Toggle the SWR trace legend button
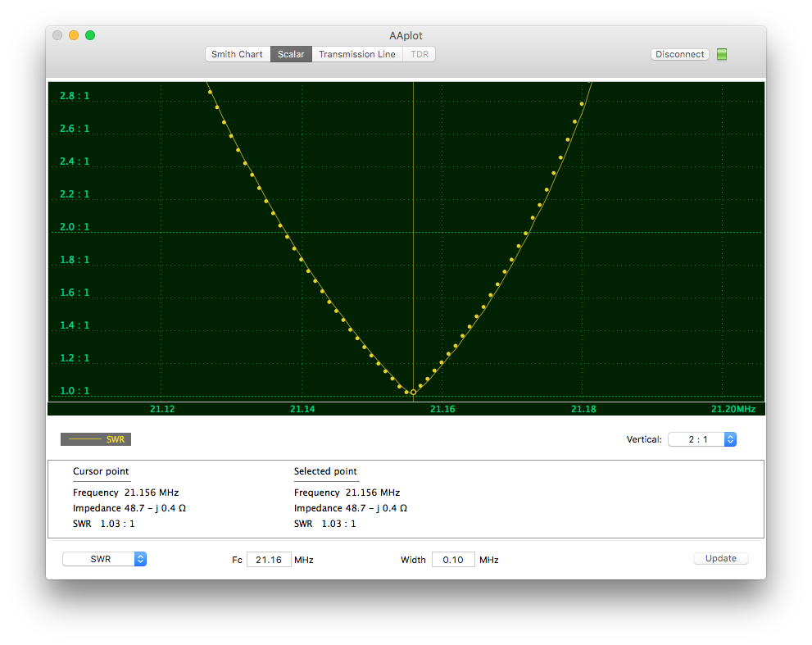Viewport: 812px width, 645px height. (96, 439)
